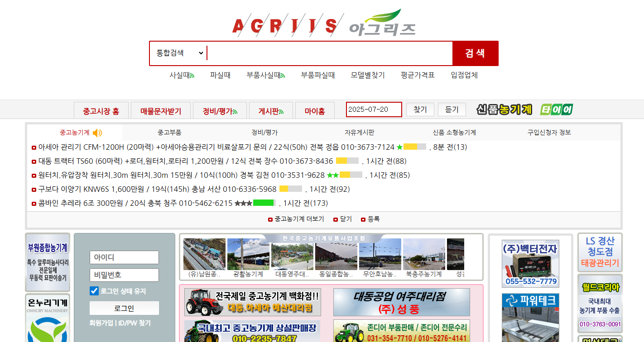Open the 존디어 부품판매 banner
This screenshot has width=644, height=342.
click(x=402, y=331)
